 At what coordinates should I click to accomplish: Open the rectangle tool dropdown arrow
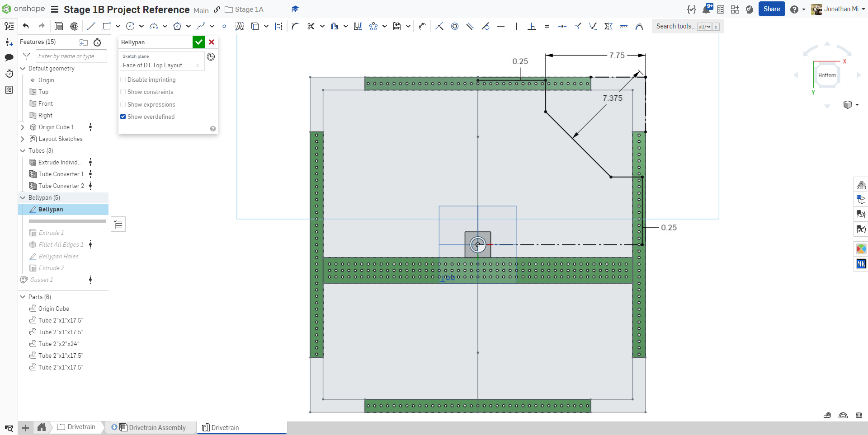(x=118, y=26)
